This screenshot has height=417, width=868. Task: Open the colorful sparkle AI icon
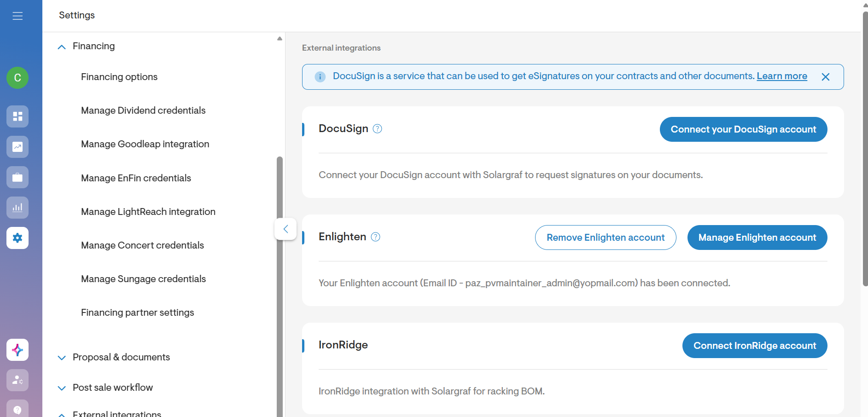(17, 350)
